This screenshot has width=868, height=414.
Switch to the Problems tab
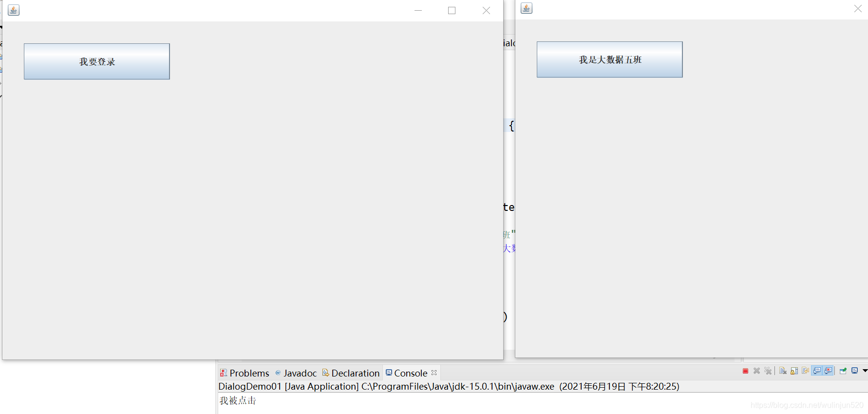coord(245,373)
